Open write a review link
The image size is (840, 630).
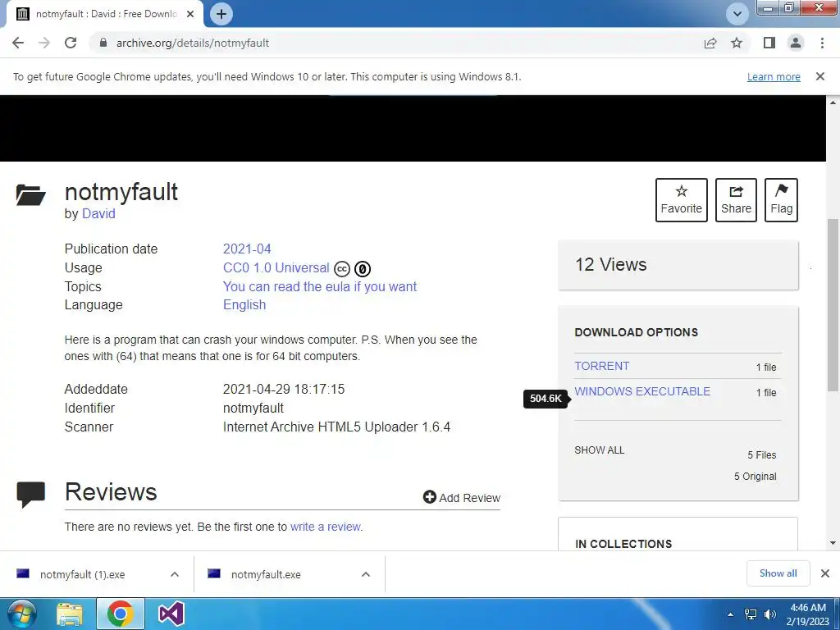pos(326,527)
